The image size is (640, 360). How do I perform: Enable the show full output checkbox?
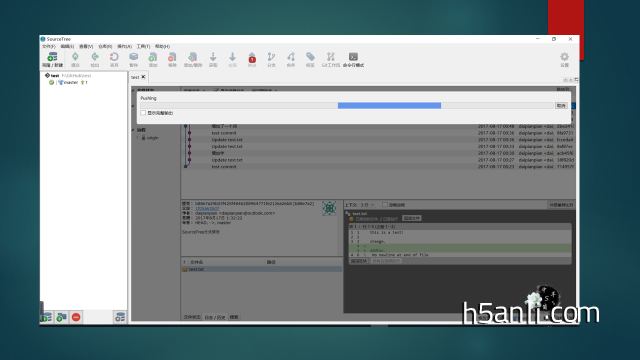(x=143, y=113)
